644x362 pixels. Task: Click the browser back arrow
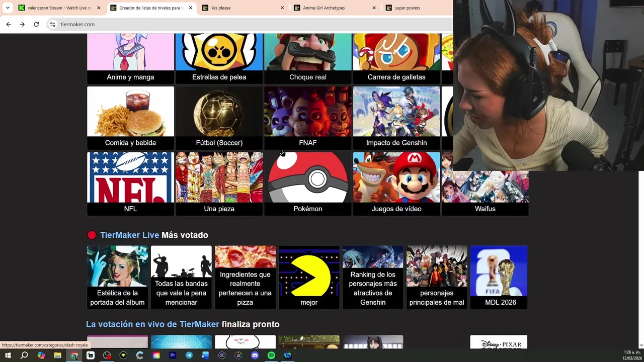(9, 24)
